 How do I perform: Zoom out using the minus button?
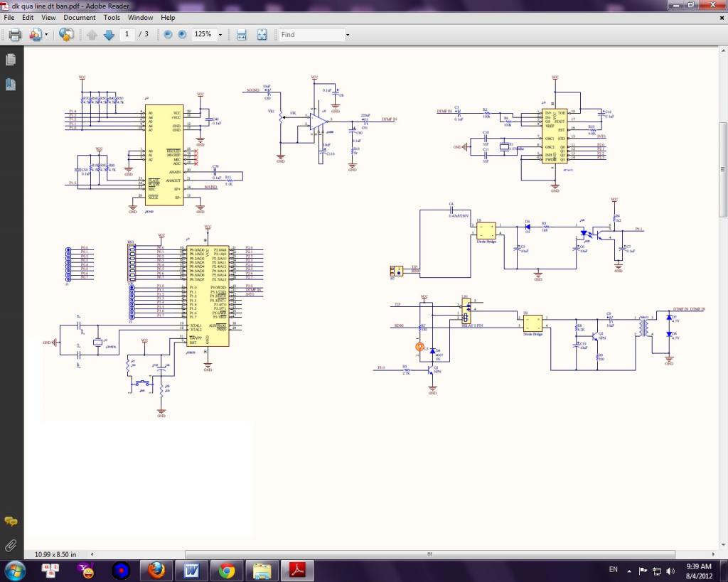pyautogui.click(x=168, y=35)
